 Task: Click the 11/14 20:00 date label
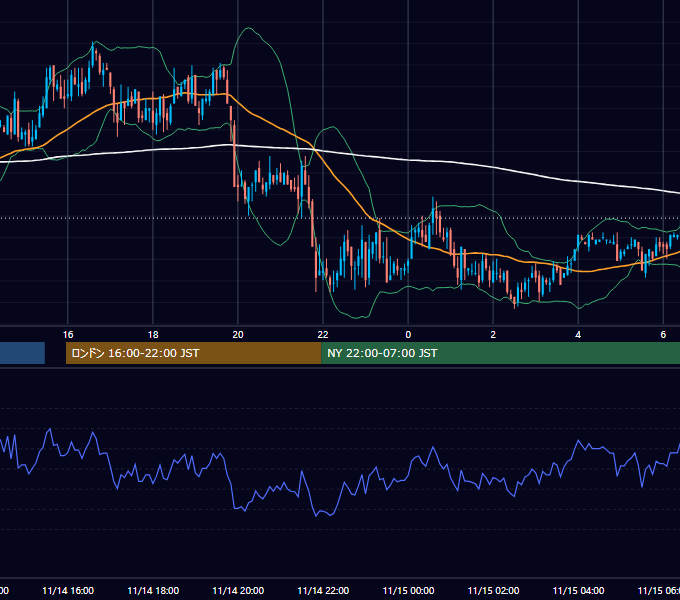[238, 591]
